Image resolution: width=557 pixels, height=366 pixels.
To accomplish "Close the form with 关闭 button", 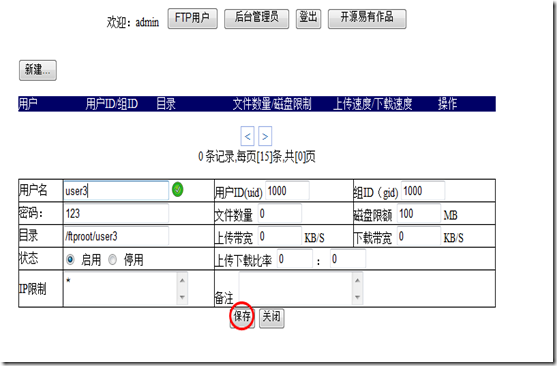I will (x=271, y=318).
